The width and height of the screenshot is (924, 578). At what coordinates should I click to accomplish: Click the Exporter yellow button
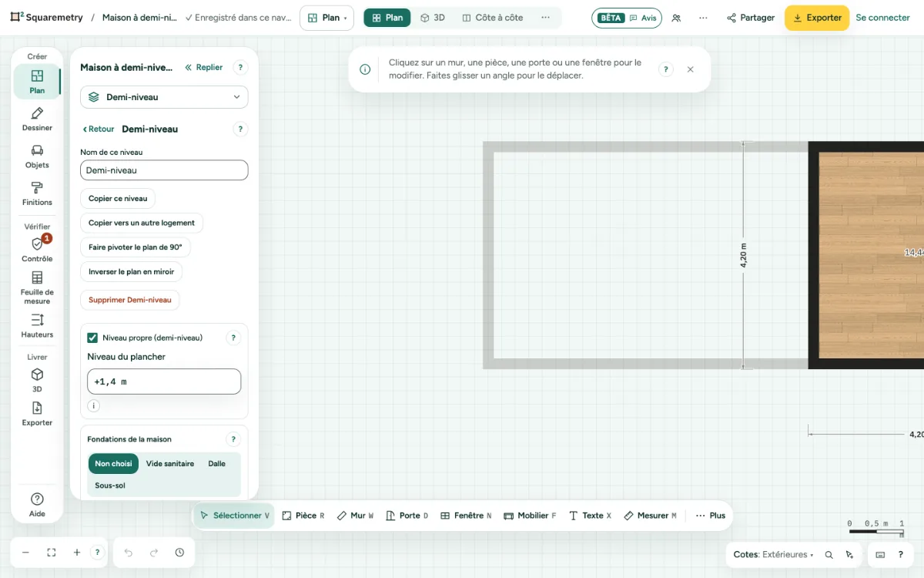817,18
